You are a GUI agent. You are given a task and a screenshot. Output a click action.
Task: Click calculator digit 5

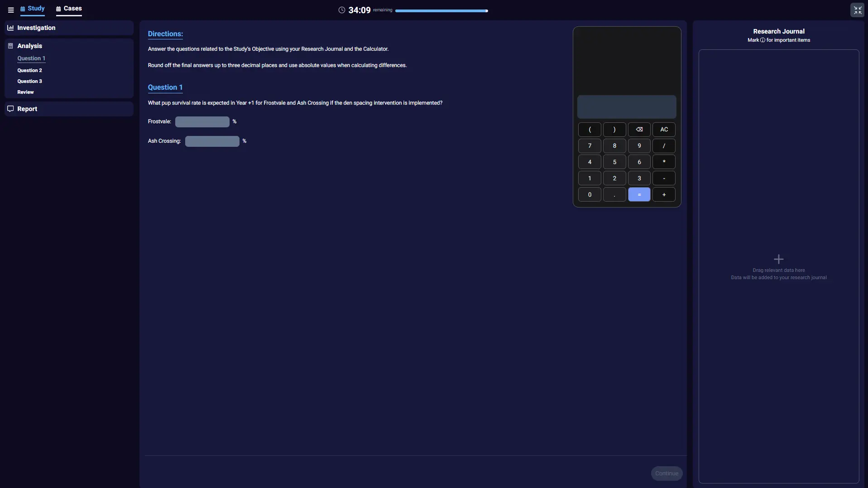[614, 162]
